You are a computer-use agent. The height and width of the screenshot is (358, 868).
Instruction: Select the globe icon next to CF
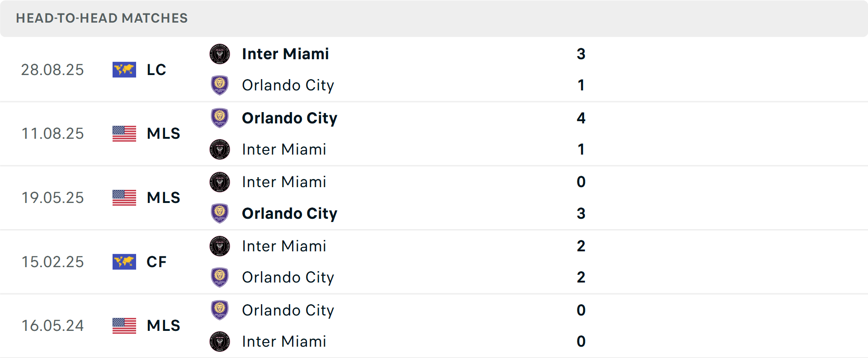coord(124,262)
